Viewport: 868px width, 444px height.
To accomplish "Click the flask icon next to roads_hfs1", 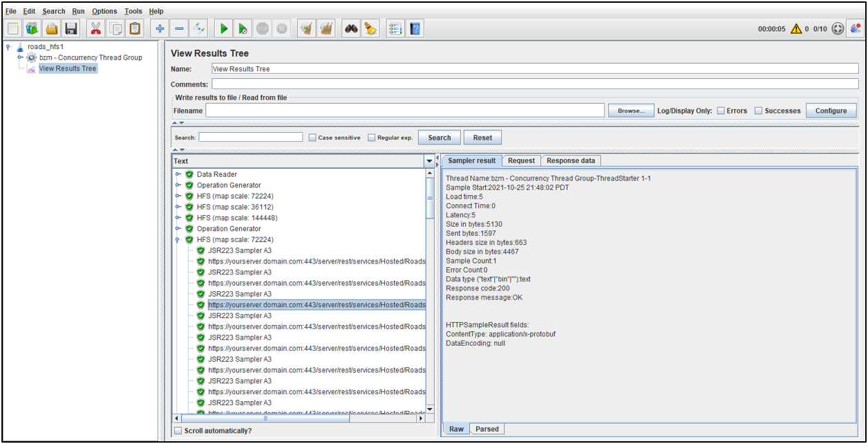I will [20, 47].
